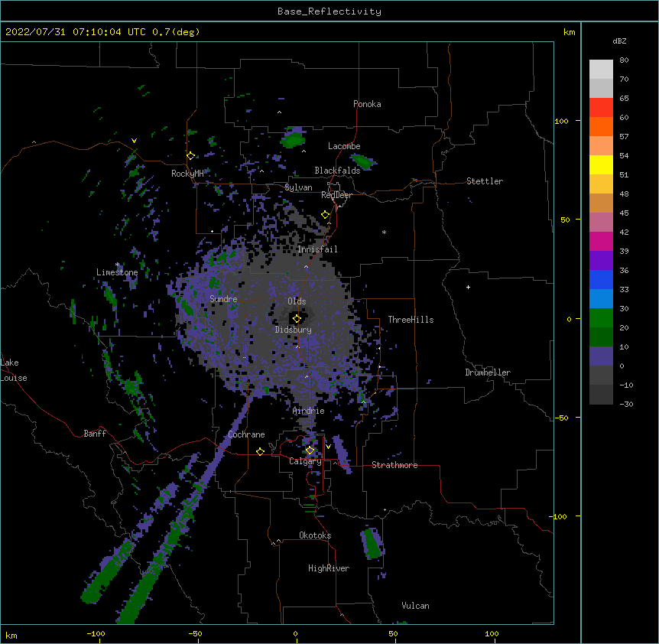Click the Okotoks label

(x=315, y=535)
